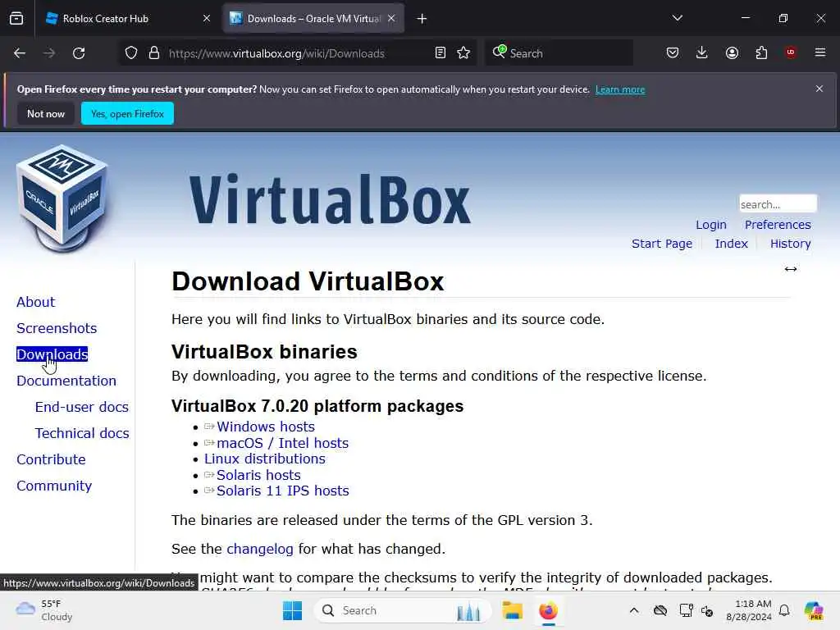Go to the Start Page link
Screen dimensions: 840x630
[x=662, y=244]
